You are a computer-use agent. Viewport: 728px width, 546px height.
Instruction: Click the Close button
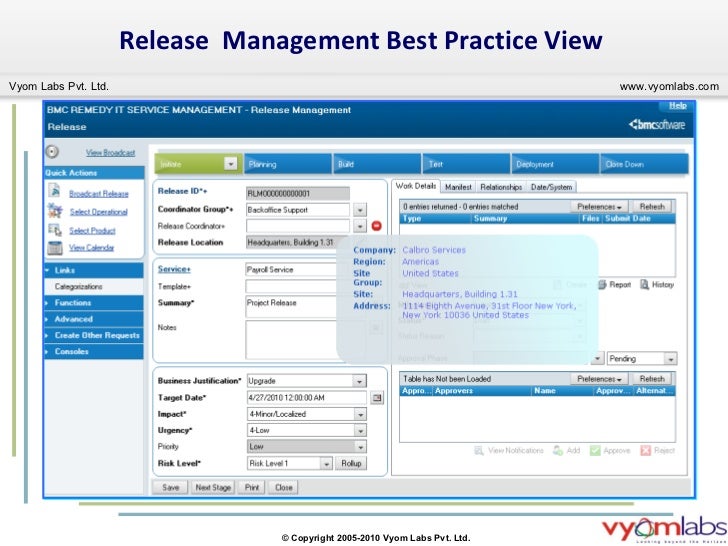283,488
